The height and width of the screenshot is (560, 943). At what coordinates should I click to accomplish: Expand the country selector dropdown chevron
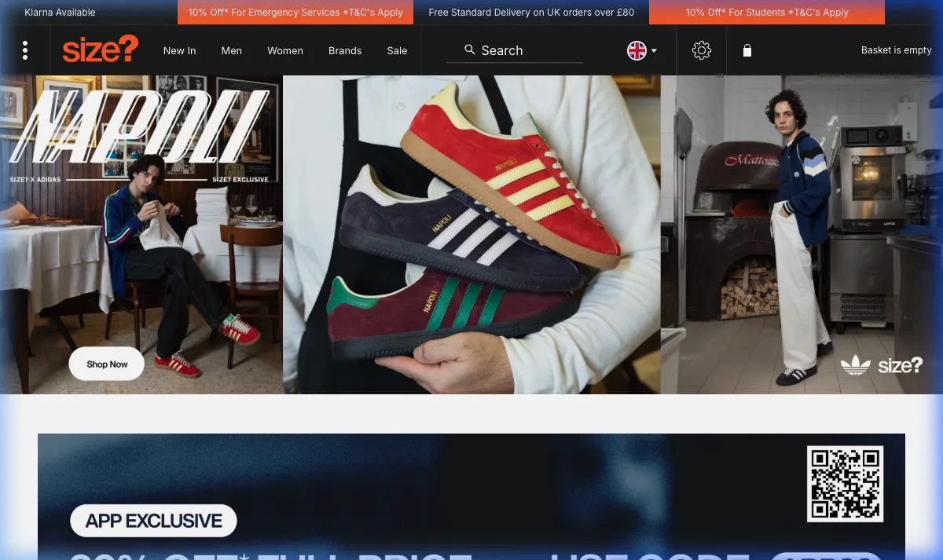(653, 51)
